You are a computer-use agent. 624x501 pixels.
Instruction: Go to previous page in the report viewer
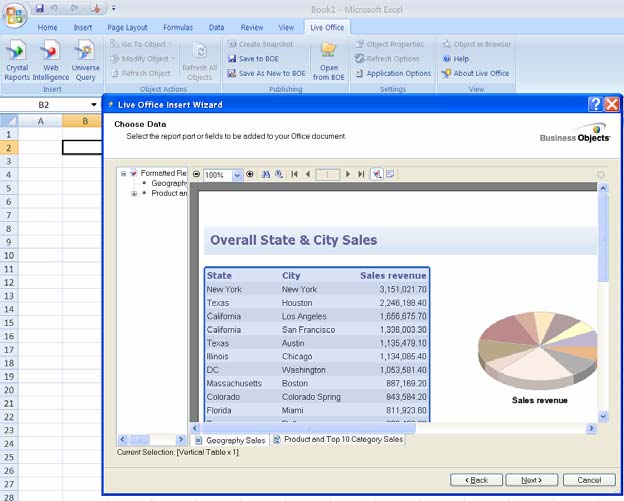pos(308,174)
